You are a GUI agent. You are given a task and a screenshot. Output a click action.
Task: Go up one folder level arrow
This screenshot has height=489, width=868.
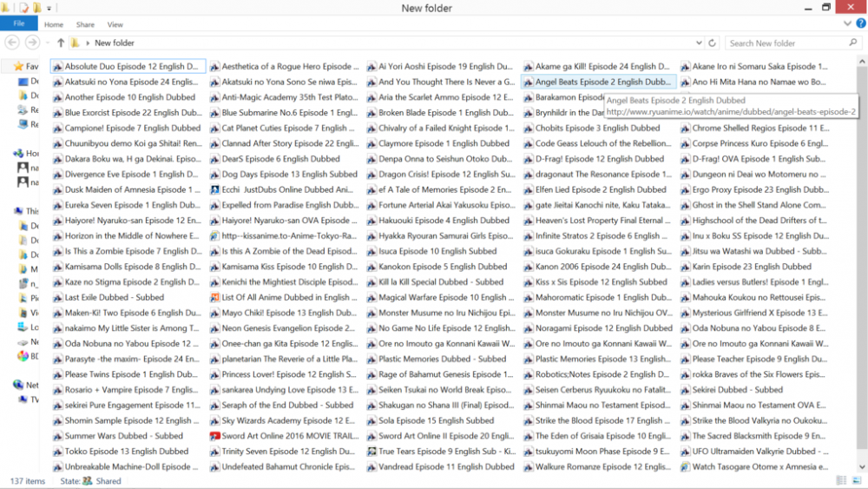click(61, 43)
